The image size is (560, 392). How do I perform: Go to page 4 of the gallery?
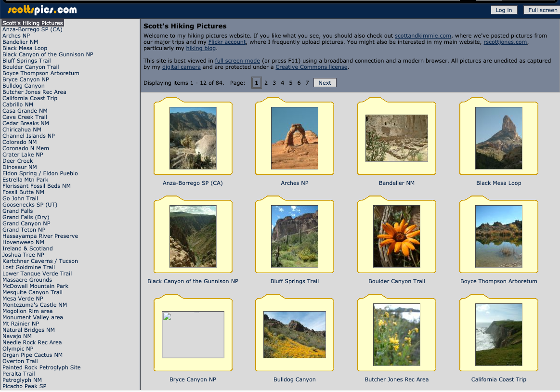283,82
